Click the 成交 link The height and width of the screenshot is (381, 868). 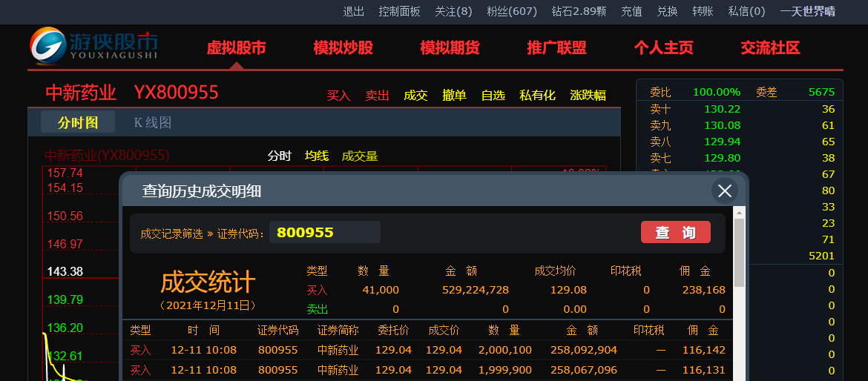point(415,96)
